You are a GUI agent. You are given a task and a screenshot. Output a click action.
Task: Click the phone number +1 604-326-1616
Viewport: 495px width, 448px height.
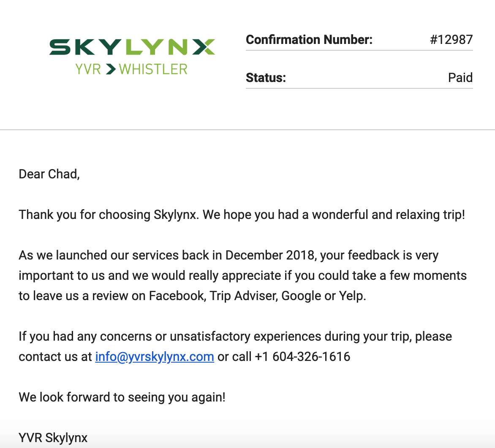[302, 357]
